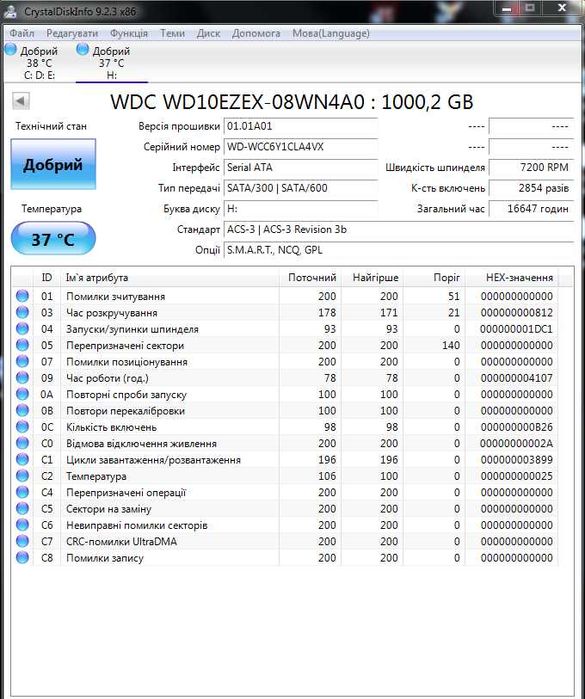585x699 pixels.
Task: Click the CrystalDiskInfo title bar app icon
Action: click(10, 12)
